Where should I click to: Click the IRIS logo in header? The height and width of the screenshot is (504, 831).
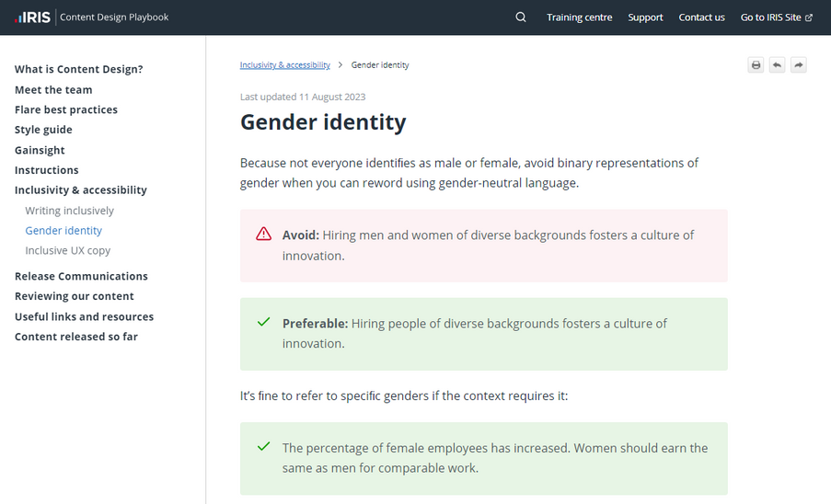[32, 17]
